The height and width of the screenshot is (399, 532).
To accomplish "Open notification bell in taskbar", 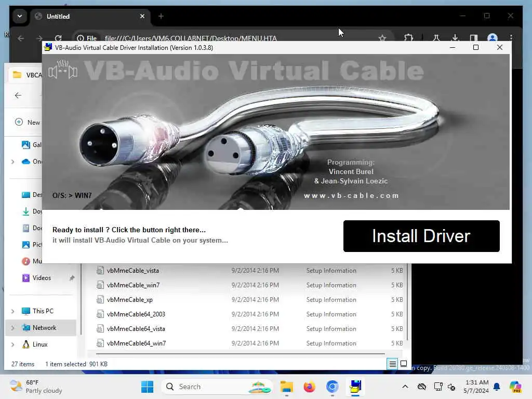I will coord(497,387).
